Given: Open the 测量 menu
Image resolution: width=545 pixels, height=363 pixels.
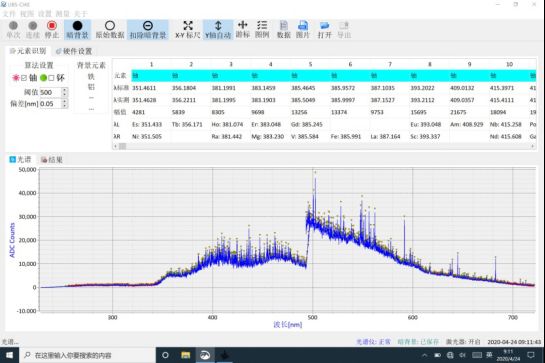Looking at the screenshot, I should tap(63, 14).
